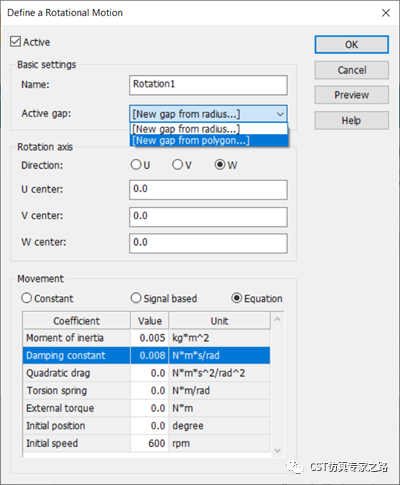Choose the W direction radio button

[220, 165]
